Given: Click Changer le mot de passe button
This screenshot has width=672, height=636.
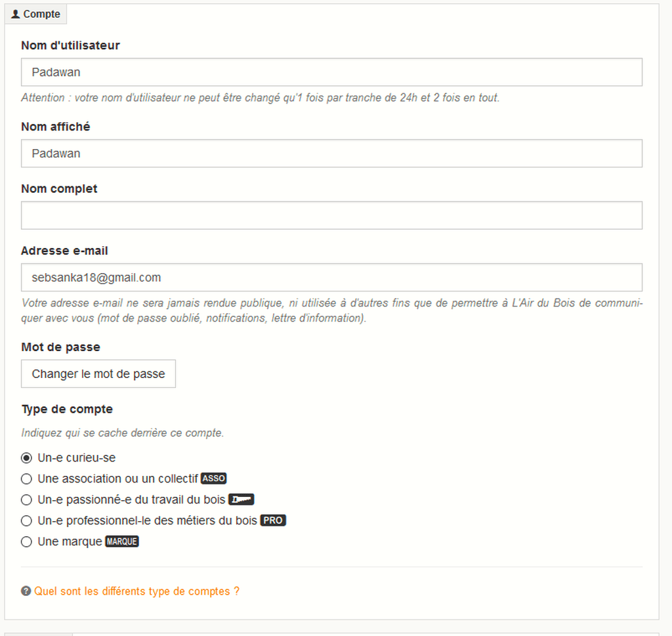Looking at the screenshot, I should click(98, 373).
